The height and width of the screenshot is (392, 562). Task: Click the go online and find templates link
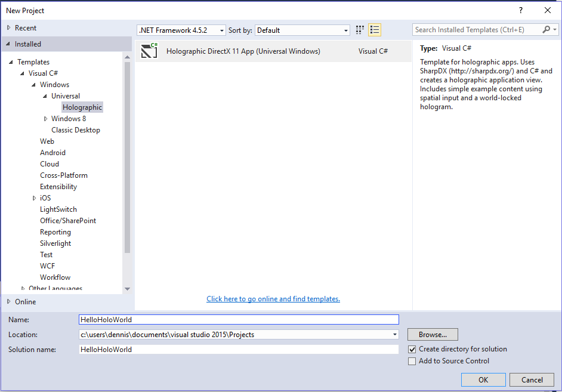pyautogui.click(x=273, y=298)
